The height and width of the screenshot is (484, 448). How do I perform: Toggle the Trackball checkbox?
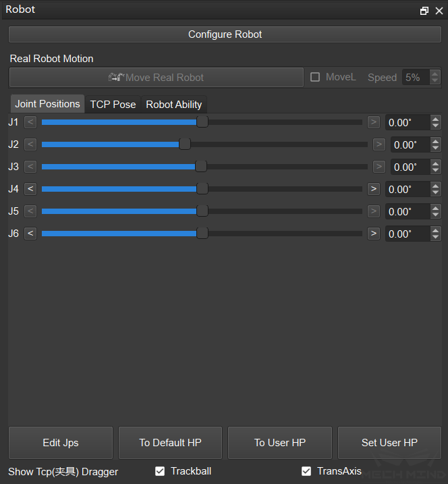click(160, 471)
